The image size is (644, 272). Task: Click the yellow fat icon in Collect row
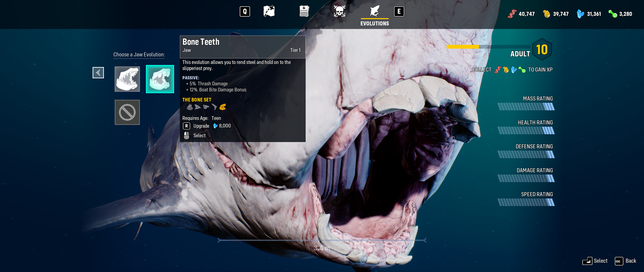[506, 70]
